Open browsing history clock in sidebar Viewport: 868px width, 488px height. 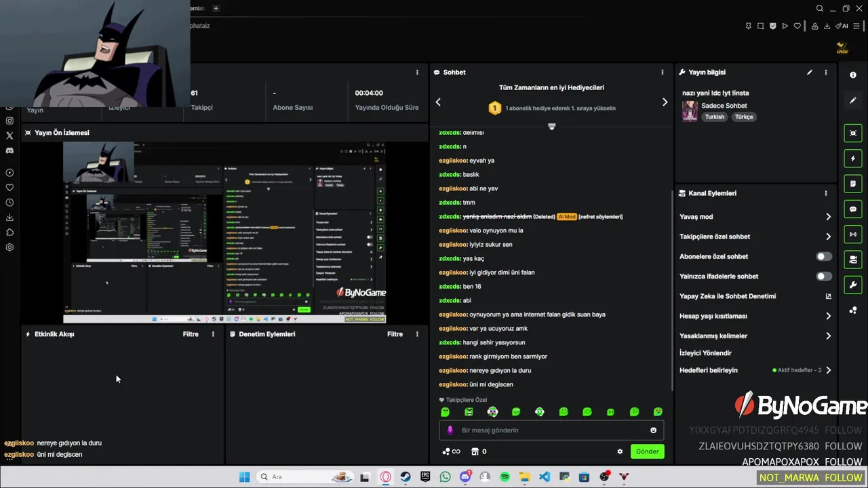click(9, 203)
